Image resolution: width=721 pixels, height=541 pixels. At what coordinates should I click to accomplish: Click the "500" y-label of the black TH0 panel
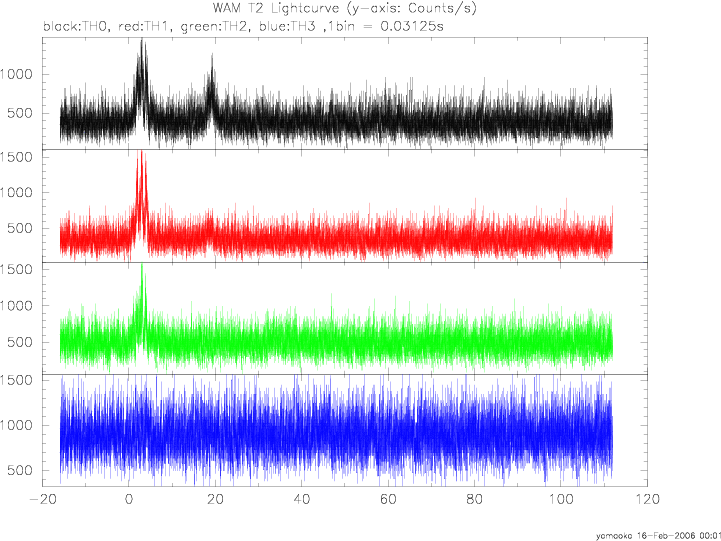(20, 113)
